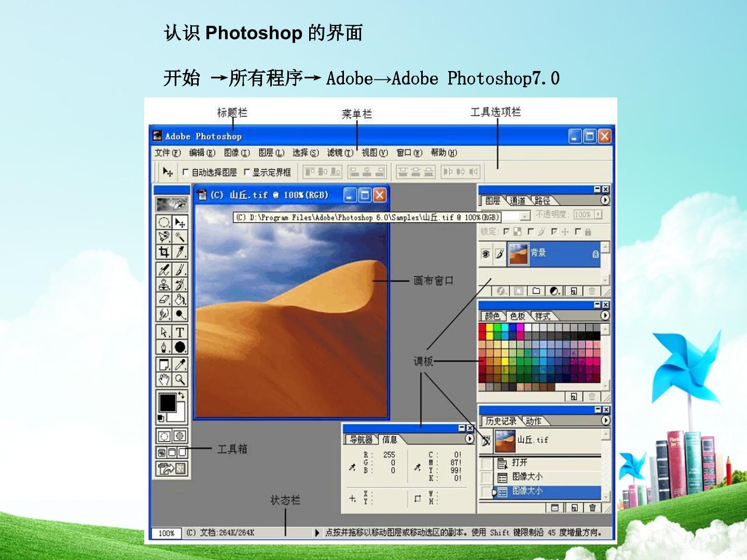Select the Magic Wand tool
Image resolution: width=747 pixels, height=560 pixels.
(x=180, y=237)
